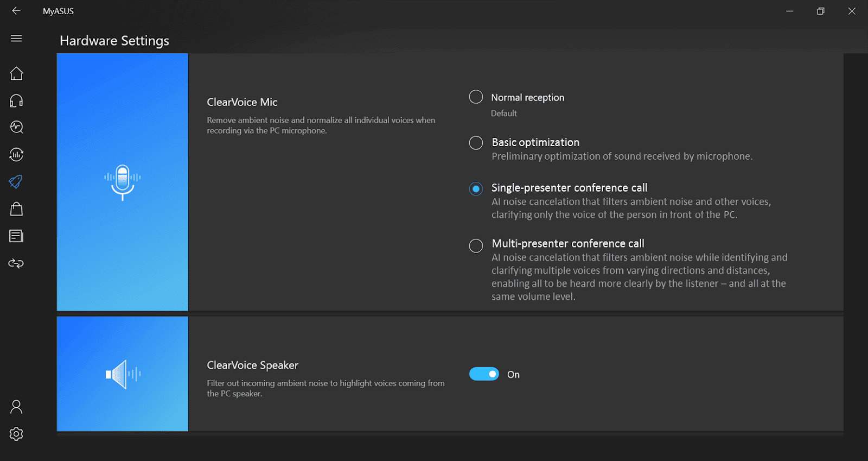Select the rocket Hardware Settings icon
Viewport: 868px width, 461px height.
(x=16, y=182)
